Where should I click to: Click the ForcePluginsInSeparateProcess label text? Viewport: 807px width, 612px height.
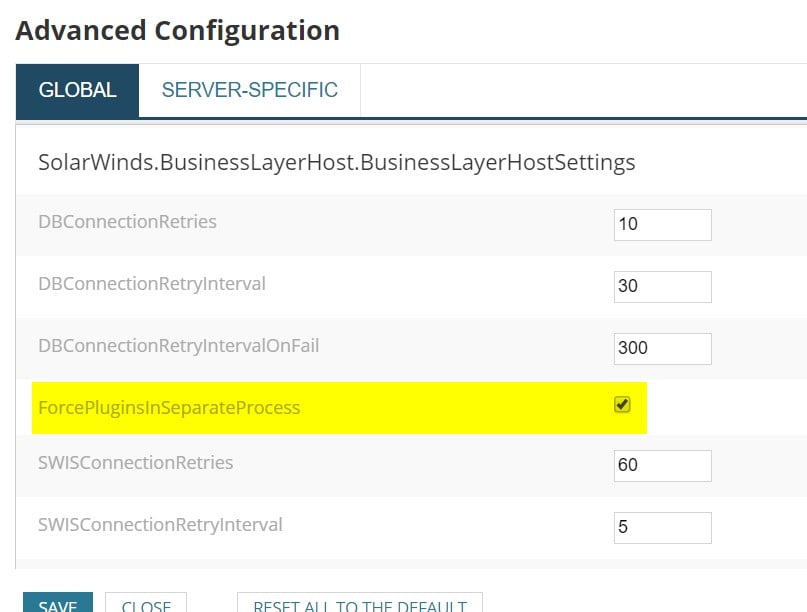(169, 408)
